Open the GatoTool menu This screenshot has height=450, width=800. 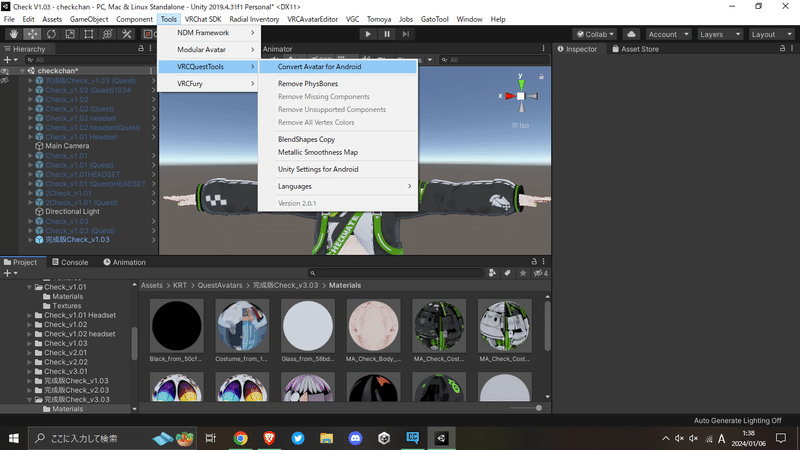pos(434,19)
